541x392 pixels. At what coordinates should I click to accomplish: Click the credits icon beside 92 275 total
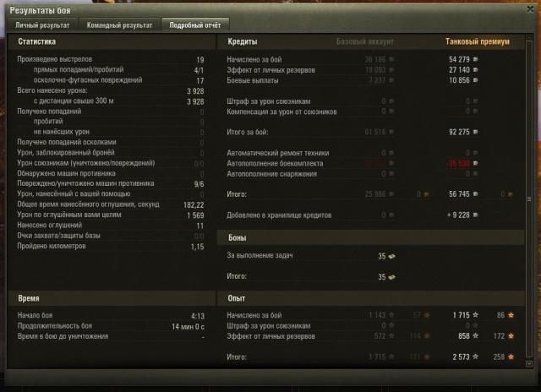475,132
